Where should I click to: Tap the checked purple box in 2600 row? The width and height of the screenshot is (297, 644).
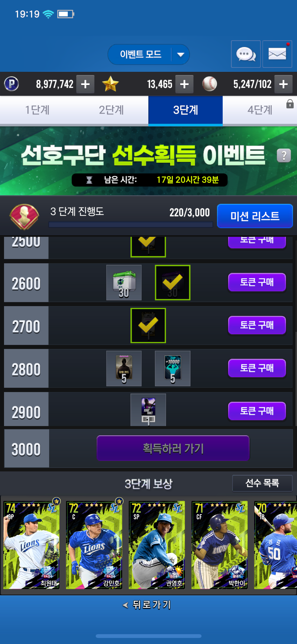173,282
